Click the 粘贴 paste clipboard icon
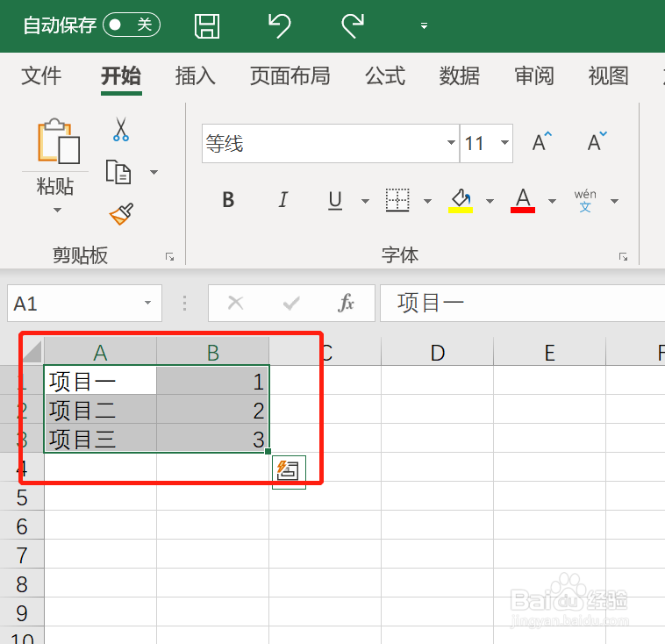Screen dimensions: 665x644 tap(58, 141)
